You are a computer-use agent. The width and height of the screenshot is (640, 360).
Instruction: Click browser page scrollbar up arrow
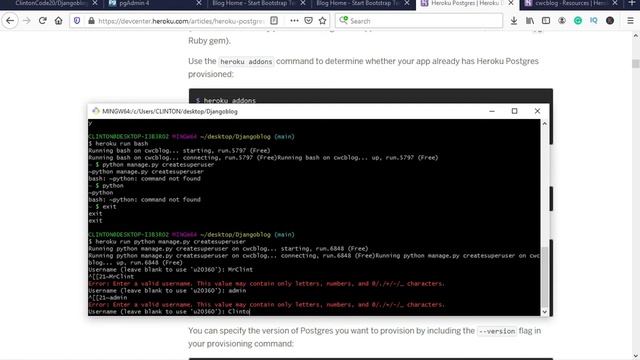click(x=636, y=36)
